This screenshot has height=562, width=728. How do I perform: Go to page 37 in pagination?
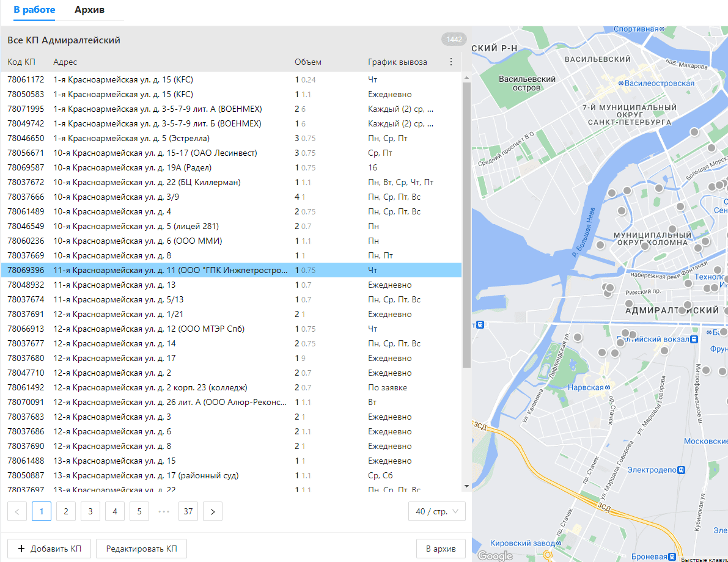tap(188, 511)
